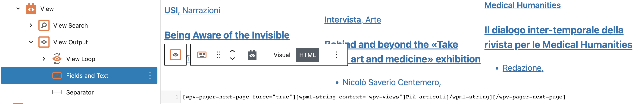Move block up with the up arrow
Viewport: 644px width, 104px height.
point(232,51)
